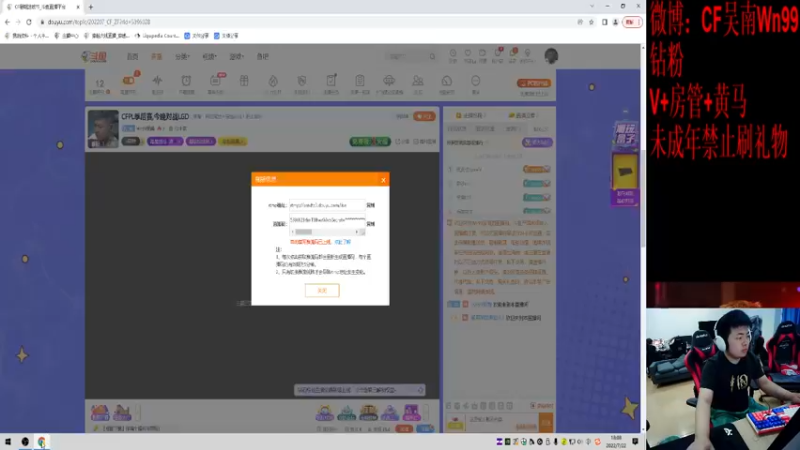The height and width of the screenshot is (450, 800).
Task: Click browser back arrow
Action: click(7, 22)
